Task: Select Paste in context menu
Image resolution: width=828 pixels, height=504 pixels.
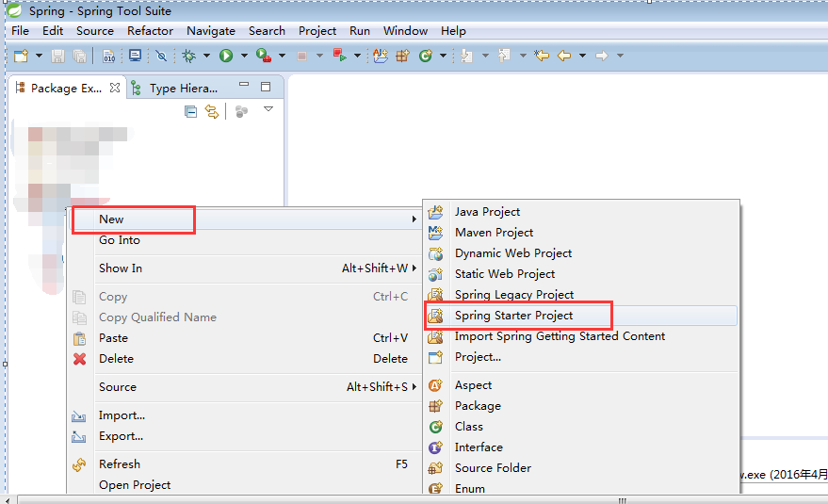Action: coord(246,338)
